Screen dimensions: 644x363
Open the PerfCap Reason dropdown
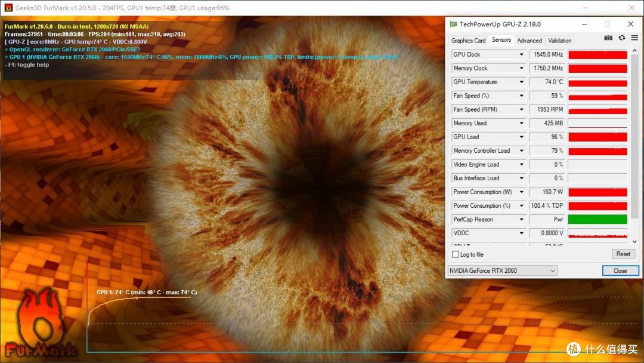521,220
